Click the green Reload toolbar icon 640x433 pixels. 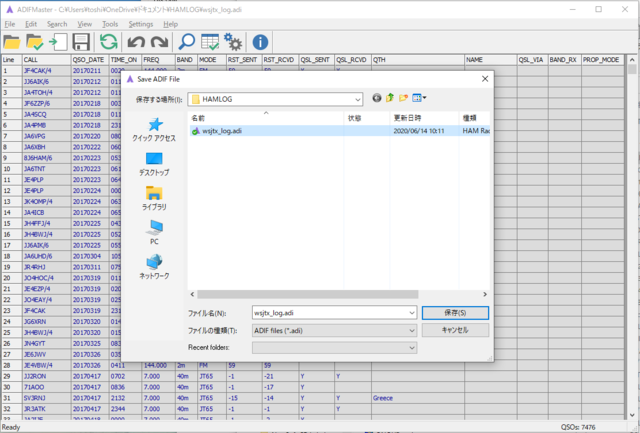point(109,42)
